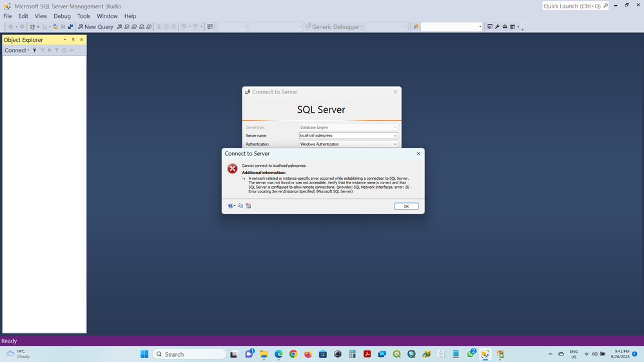Image resolution: width=644 pixels, height=362 pixels.
Task: Close the error Connect to Server dialog
Action: tap(418, 153)
